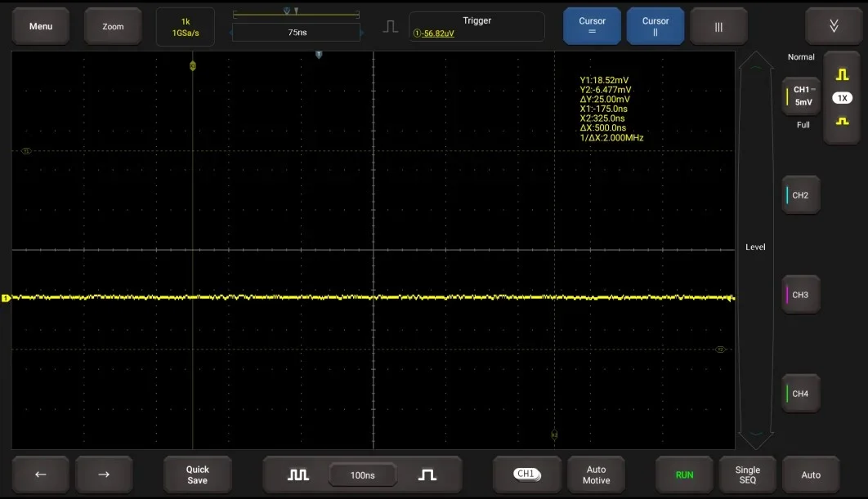Select the X1 cursor marker
This screenshot has height=499, width=868.
(193, 66)
